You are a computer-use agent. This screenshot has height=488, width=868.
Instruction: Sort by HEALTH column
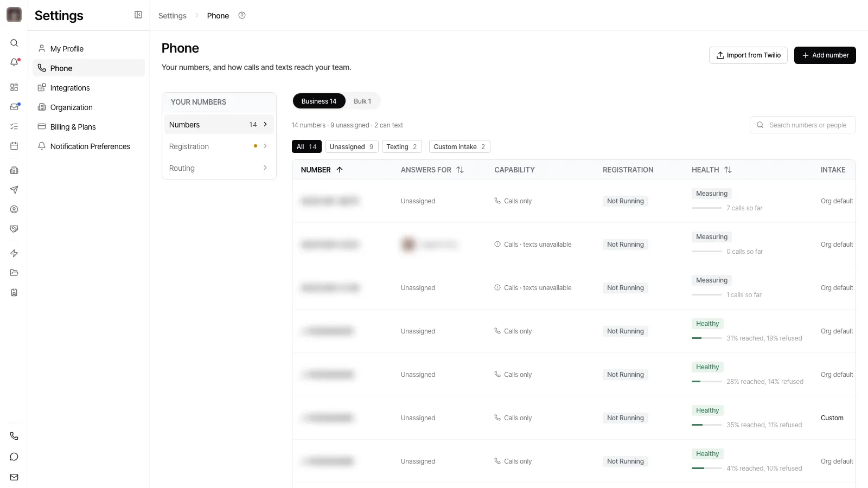[x=728, y=170]
